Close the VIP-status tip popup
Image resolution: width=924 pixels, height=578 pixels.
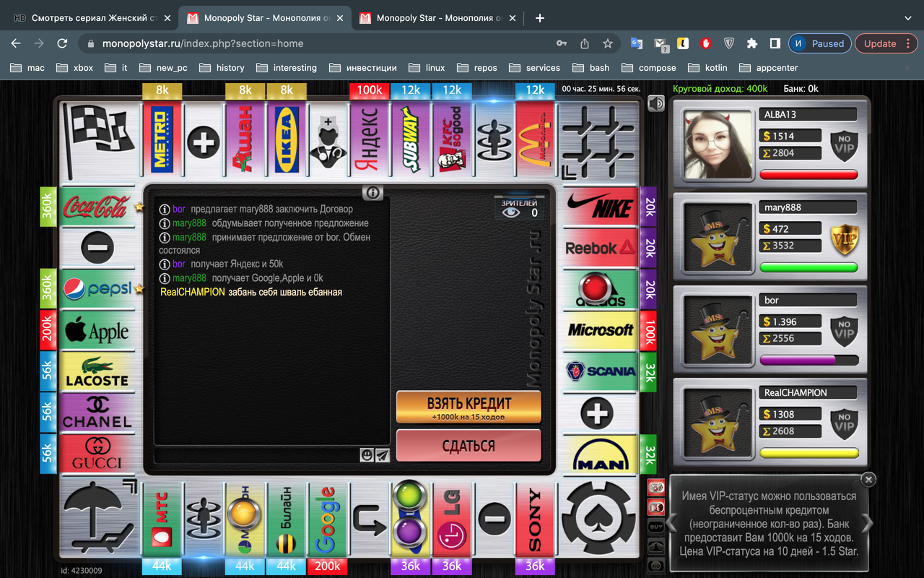[868, 479]
